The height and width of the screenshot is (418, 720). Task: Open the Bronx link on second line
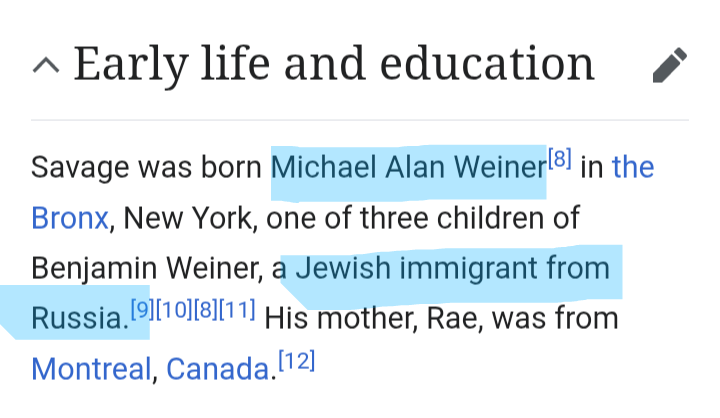(70, 218)
